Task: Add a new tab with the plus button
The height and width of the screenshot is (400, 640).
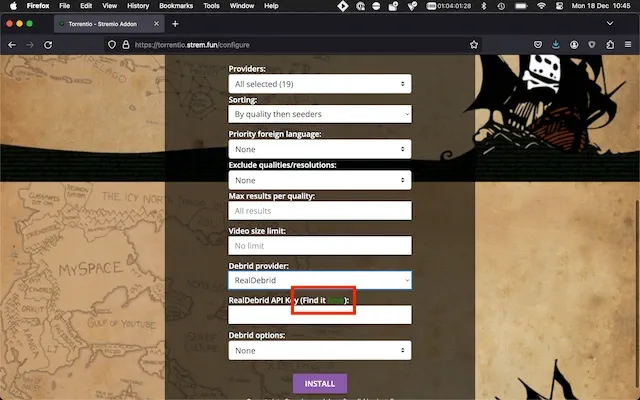Action: [175, 24]
